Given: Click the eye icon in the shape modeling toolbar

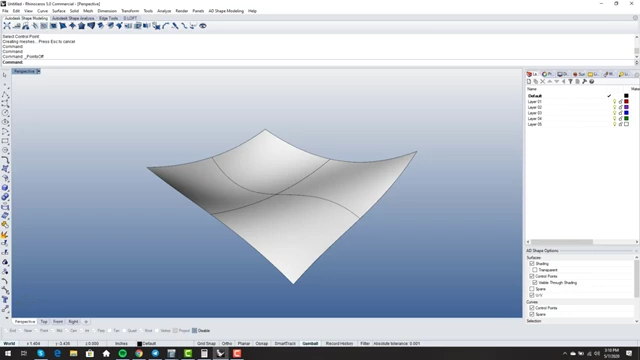Looking at the screenshot, I should point(202,26).
